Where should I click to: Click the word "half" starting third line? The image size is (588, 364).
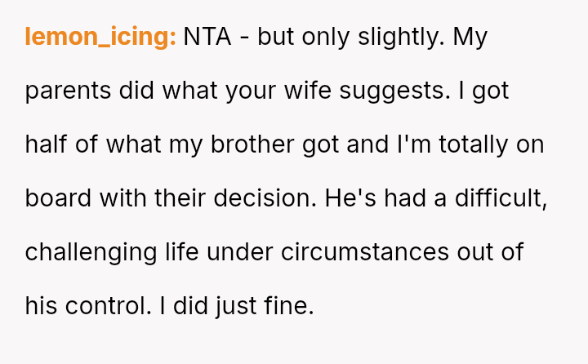(46, 144)
